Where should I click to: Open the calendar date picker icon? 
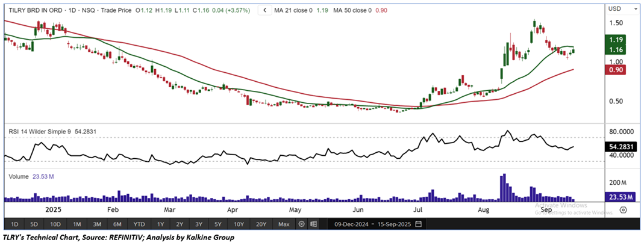419,224
